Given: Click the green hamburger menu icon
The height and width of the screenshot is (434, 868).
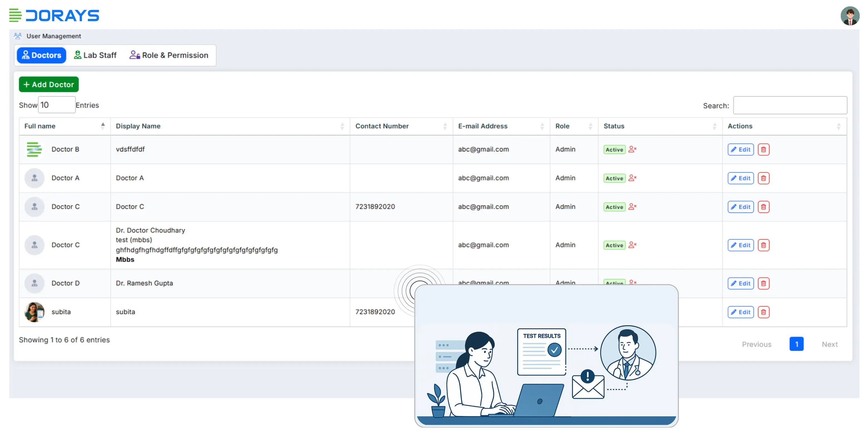Looking at the screenshot, I should point(15,16).
